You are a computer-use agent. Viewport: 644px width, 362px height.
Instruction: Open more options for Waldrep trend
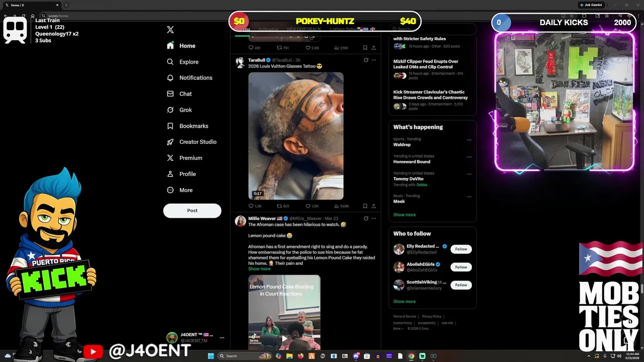469,140
